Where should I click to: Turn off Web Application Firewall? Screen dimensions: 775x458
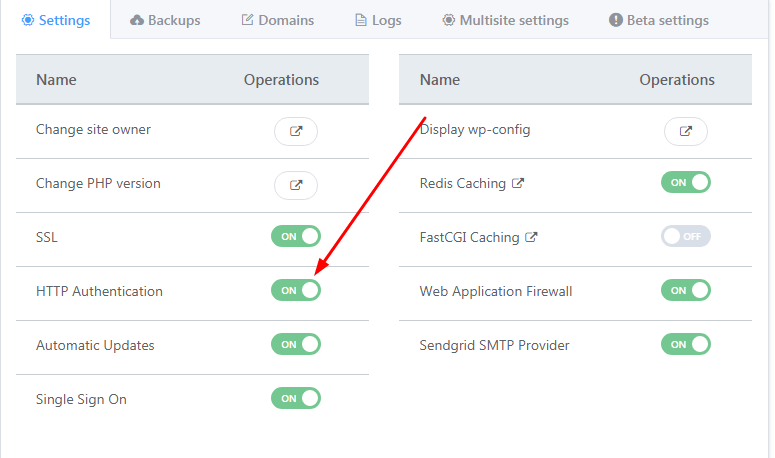(x=686, y=290)
